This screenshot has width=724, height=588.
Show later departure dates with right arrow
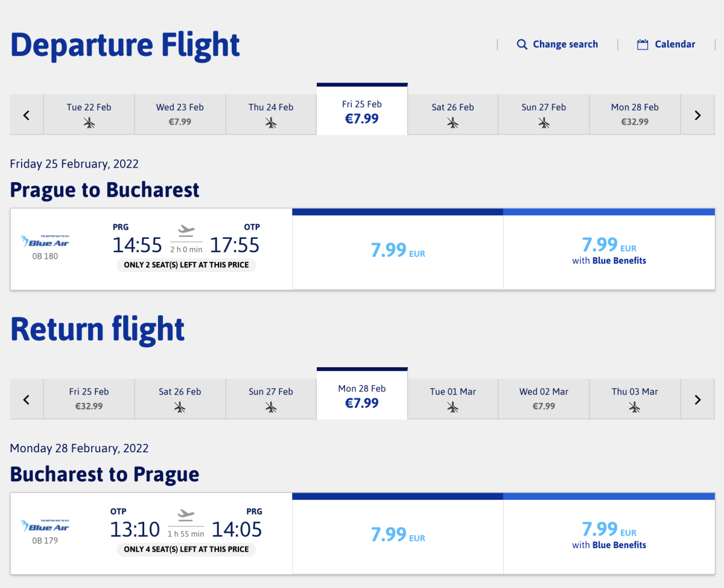697,115
